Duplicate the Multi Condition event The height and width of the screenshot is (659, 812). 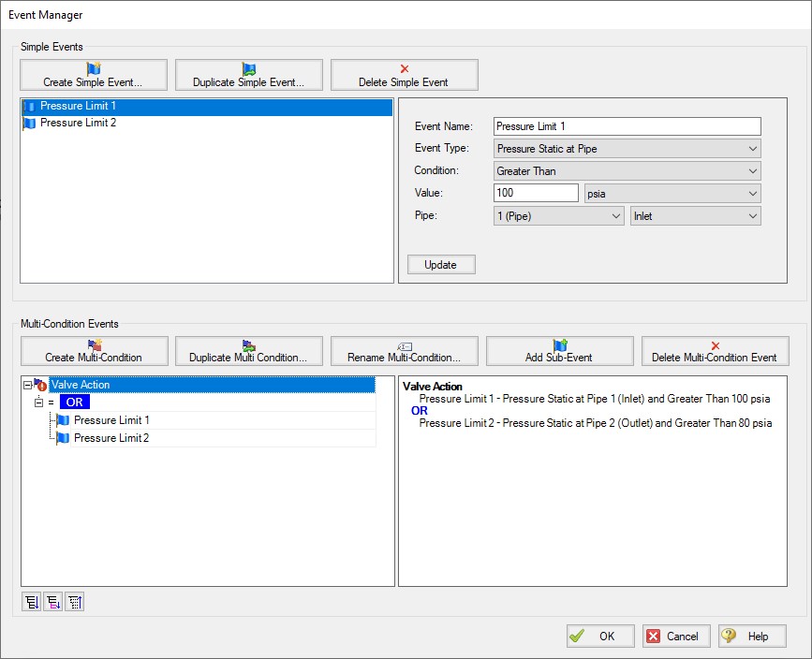point(248,351)
